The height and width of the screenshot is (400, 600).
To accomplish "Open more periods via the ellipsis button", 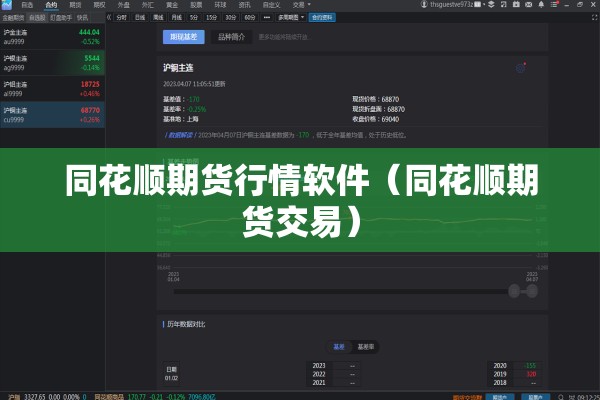I will tap(267, 18).
